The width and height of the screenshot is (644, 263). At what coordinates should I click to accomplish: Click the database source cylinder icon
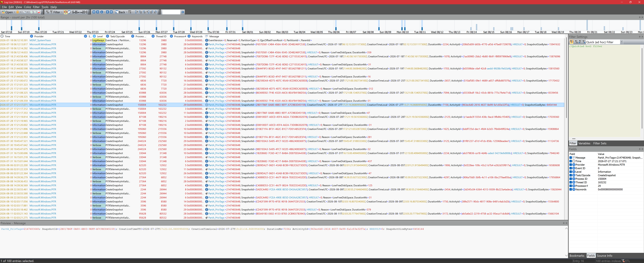coord(17,12)
